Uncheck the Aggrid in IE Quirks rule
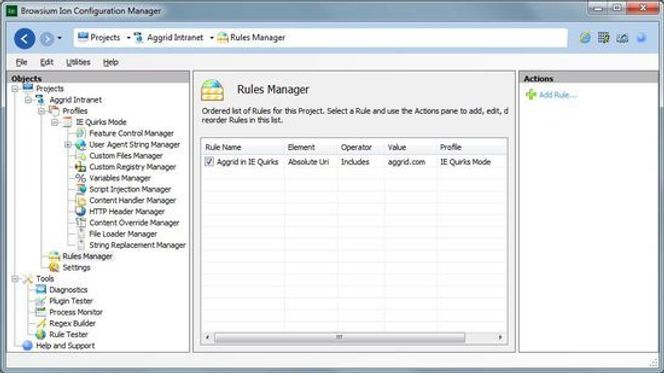This screenshot has width=664, height=373. click(209, 162)
